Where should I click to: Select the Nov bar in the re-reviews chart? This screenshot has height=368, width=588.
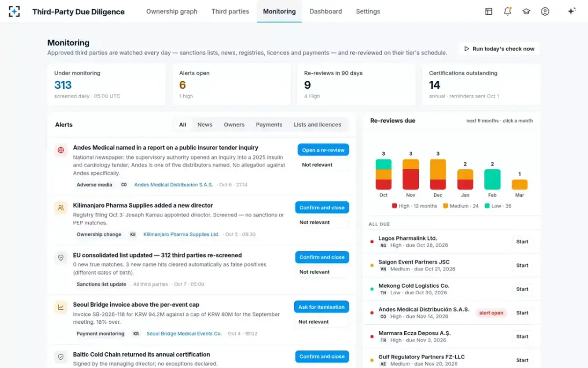(x=411, y=174)
